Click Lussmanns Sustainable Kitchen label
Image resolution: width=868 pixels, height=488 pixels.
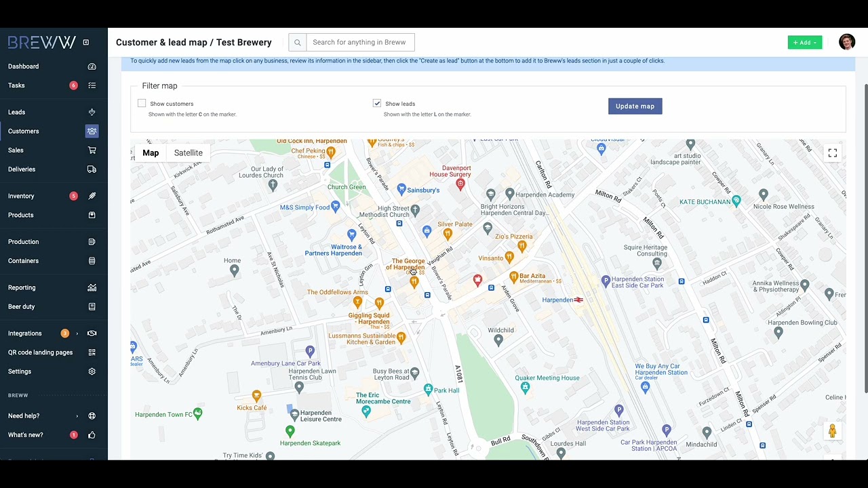click(x=362, y=339)
